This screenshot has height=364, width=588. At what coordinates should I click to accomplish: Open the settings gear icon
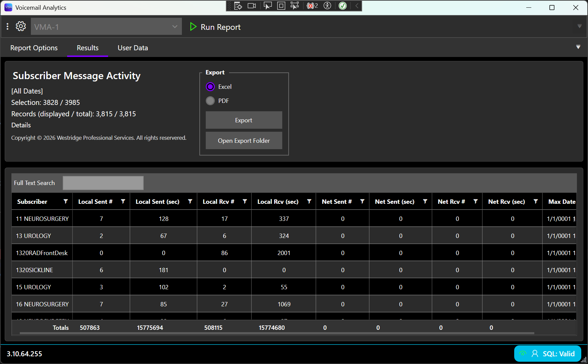click(x=21, y=26)
